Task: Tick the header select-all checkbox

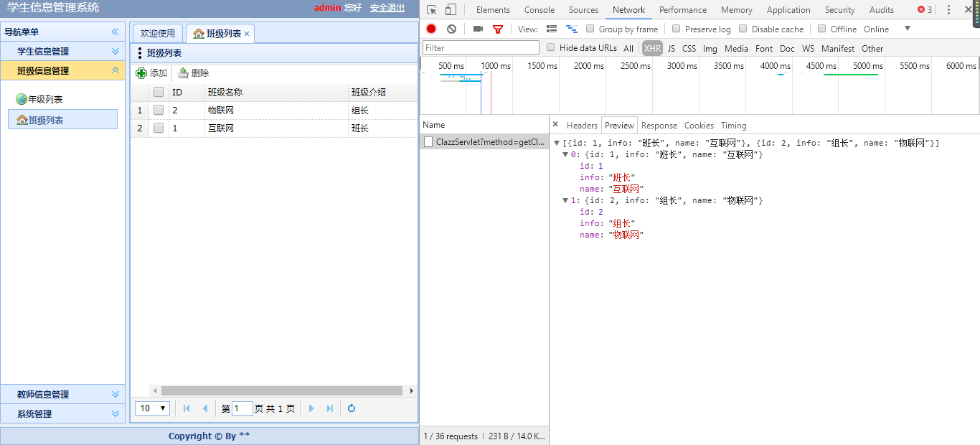Action: [x=159, y=92]
